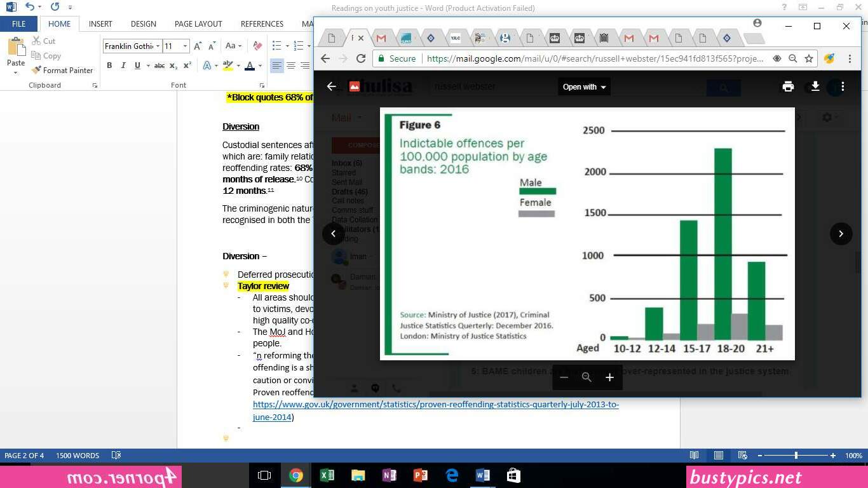Reload the Chrome page
The height and width of the screenshot is (488, 868).
click(x=361, y=58)
